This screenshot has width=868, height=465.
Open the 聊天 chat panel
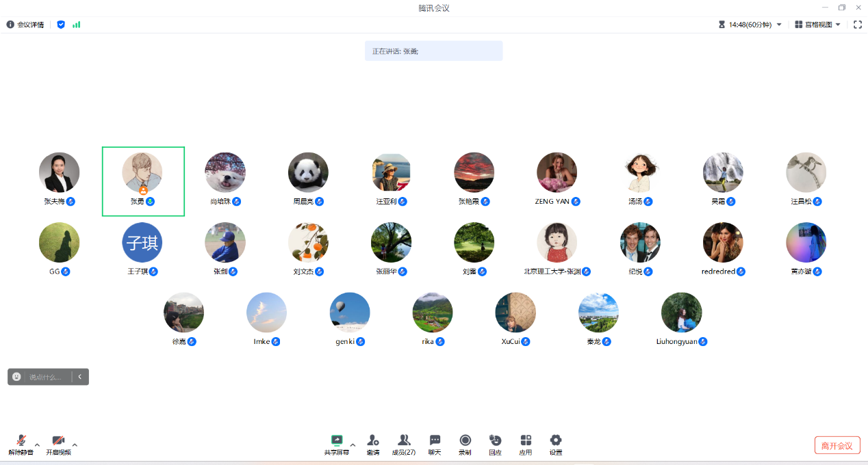click(x=435, y=440)
